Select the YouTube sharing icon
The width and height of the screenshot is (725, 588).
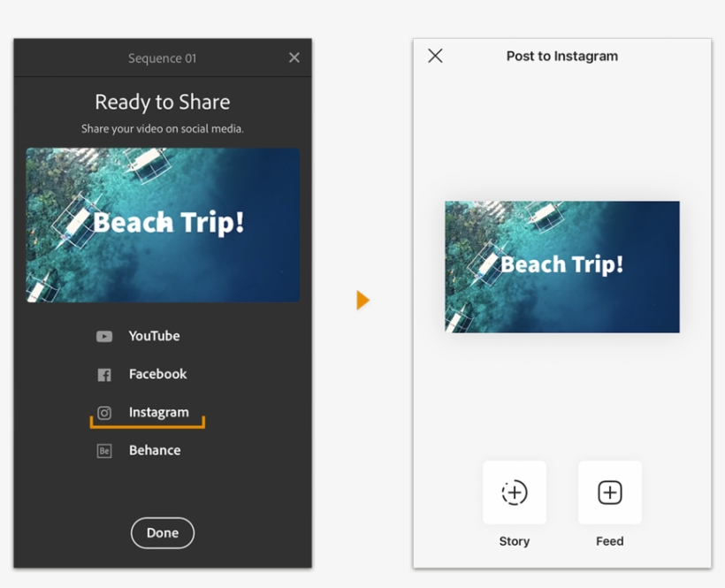coord(104,336)
